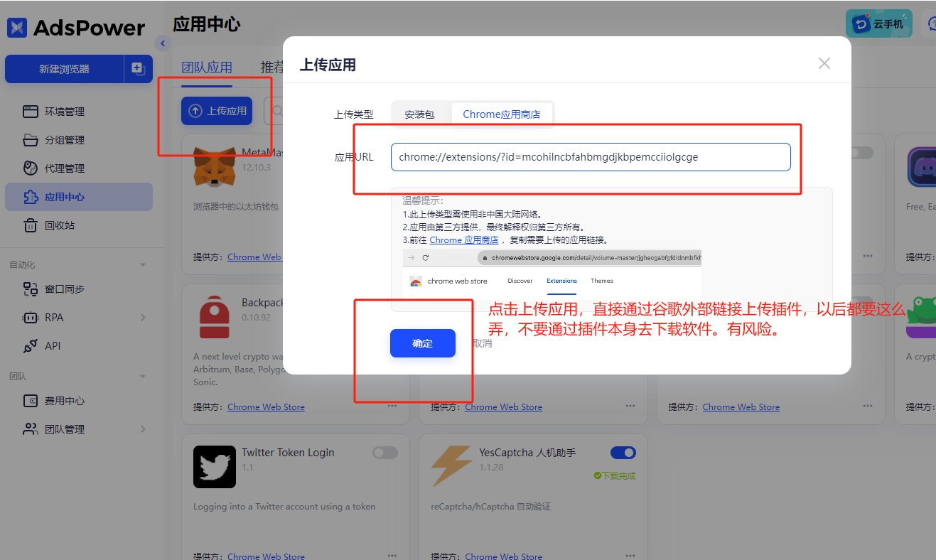Click the Backpack app icon
The height and width of the screenshot is (560, 936).
point(215,317)
